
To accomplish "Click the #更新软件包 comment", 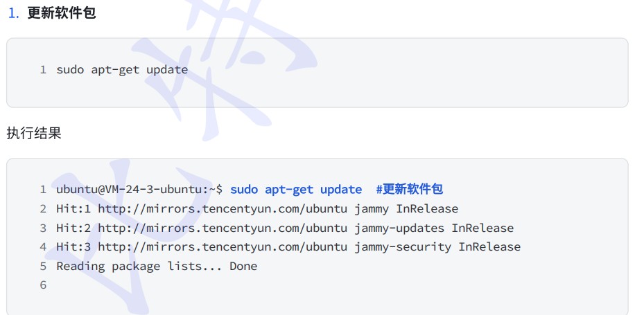I will coord(409,189).
